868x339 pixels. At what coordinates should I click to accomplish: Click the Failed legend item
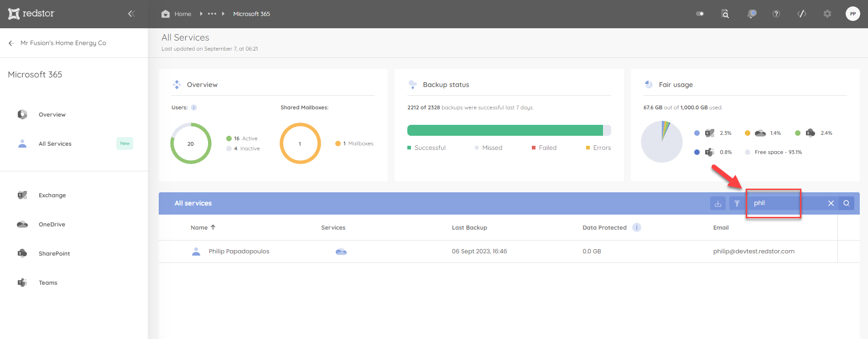click(x=544, y=148)
